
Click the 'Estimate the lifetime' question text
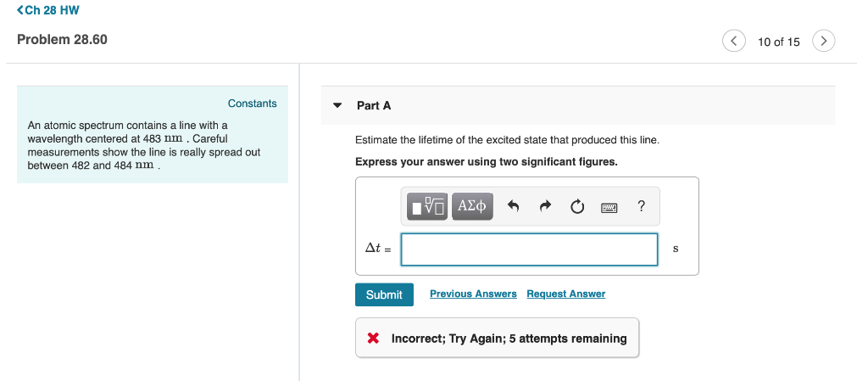(x=507, y=140)
